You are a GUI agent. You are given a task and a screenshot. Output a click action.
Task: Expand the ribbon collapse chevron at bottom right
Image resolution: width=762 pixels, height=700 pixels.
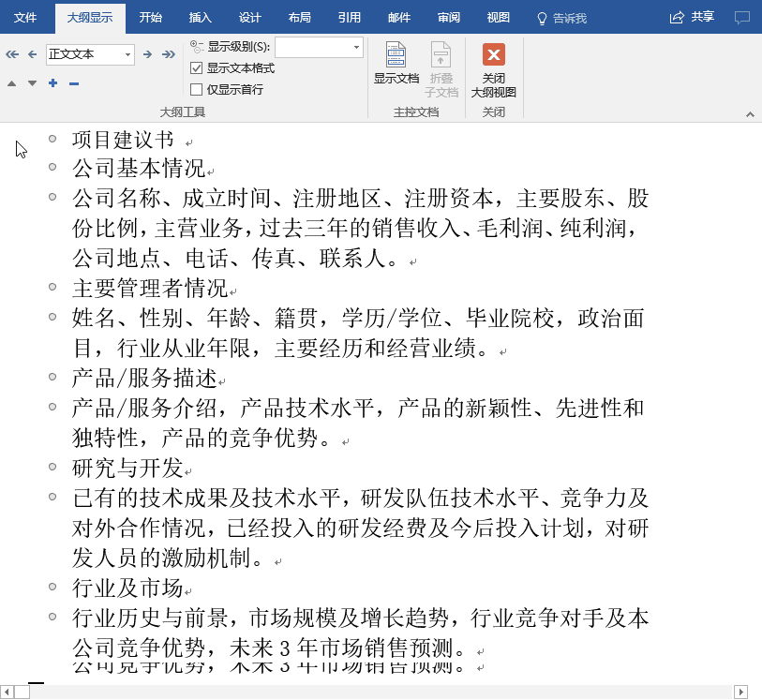pos(750,114)
